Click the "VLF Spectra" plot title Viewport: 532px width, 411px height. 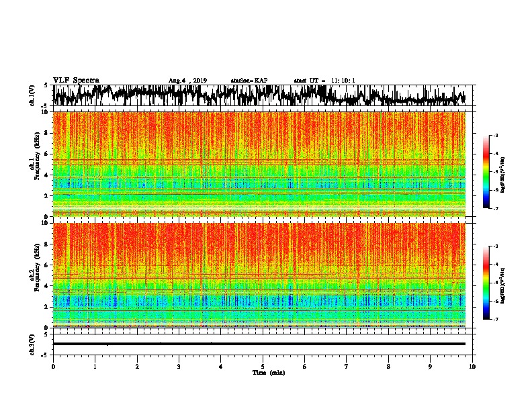coord(76,81)
